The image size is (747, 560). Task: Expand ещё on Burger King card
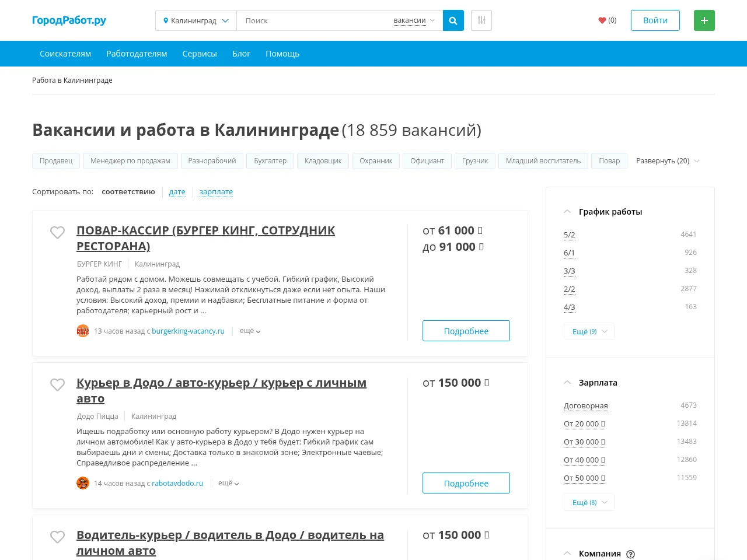(250, 331)
